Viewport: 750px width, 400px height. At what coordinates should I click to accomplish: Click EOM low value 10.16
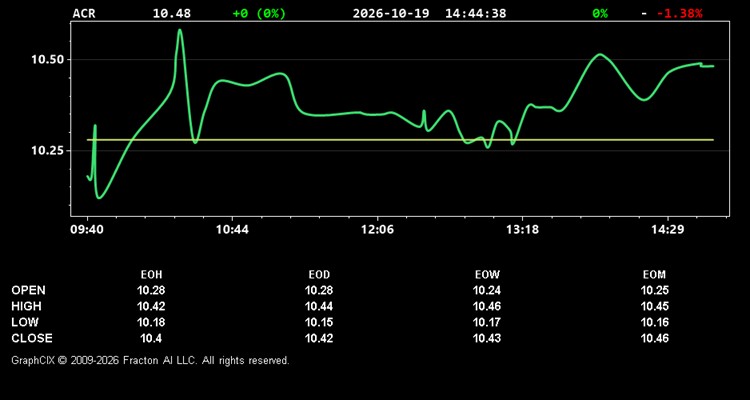[x=654, y=322]
